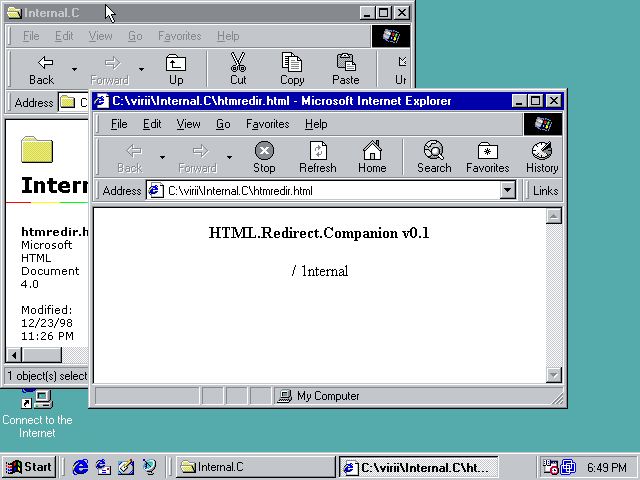The width and height of the screenshot is (640, 480).
Task: Go Up one level in Internal.C window
Action: click(x=176, y=69)
